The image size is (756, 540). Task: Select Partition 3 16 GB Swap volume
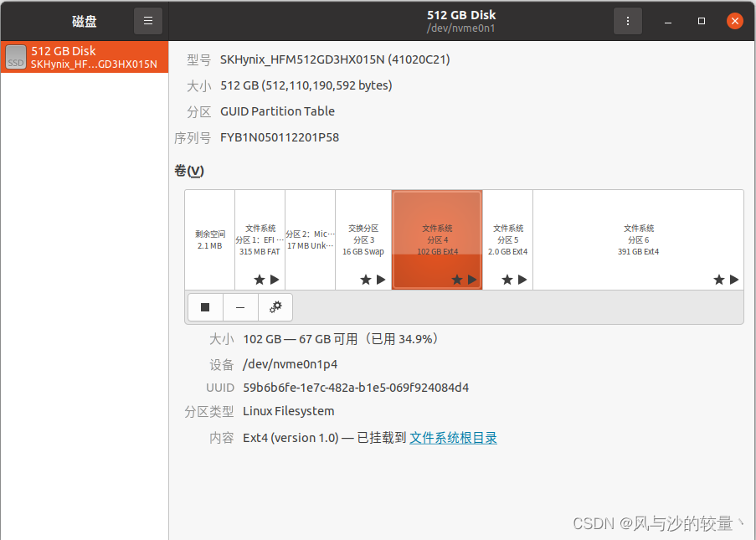coord(363,239)
